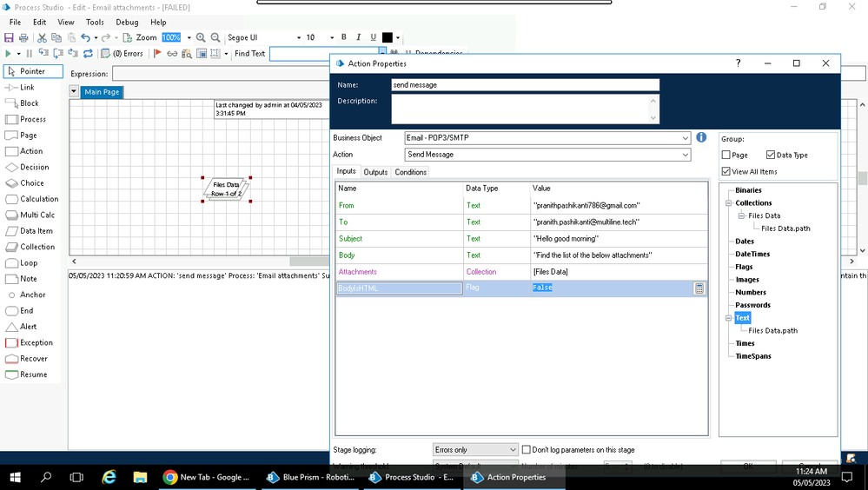This screenshot has height=490, width=868.
Task: Open the Business Object dropdown
Action: click(686, 138)
